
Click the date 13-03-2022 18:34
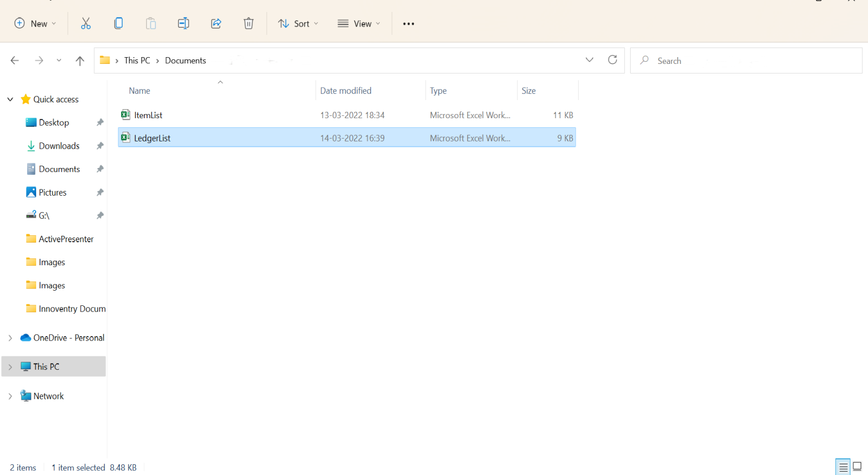pyautogui.click(x=352, y=115)
